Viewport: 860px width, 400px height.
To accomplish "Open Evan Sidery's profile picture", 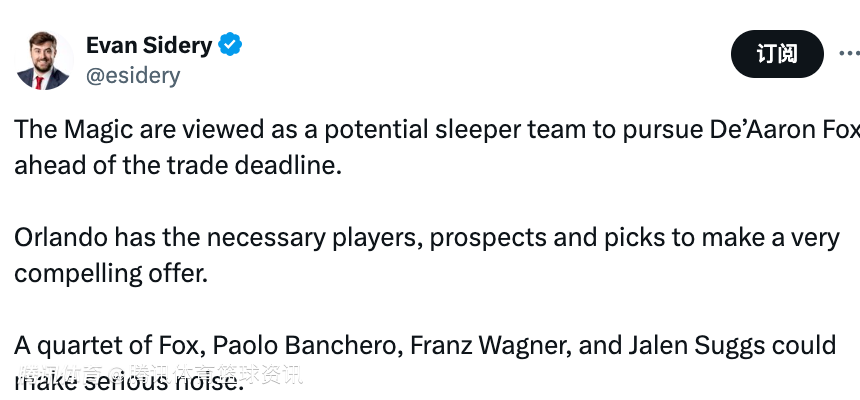I will tap(44, 61).
